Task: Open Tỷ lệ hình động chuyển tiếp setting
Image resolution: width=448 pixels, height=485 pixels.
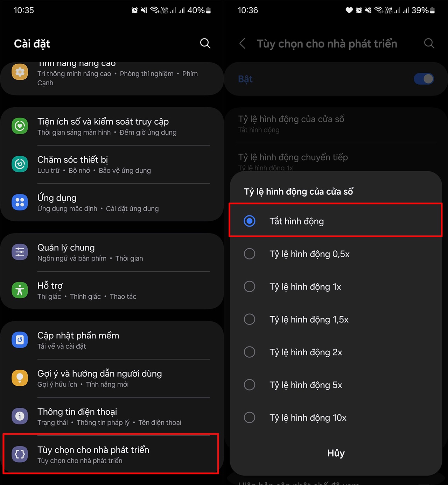Action: click(x=336, y=161)
